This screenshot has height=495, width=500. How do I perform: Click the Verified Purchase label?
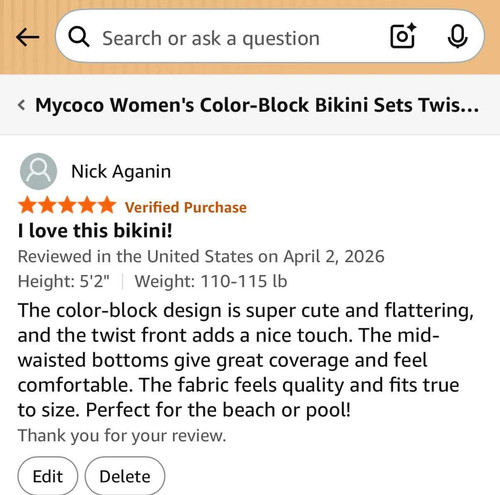coord(186,207)
